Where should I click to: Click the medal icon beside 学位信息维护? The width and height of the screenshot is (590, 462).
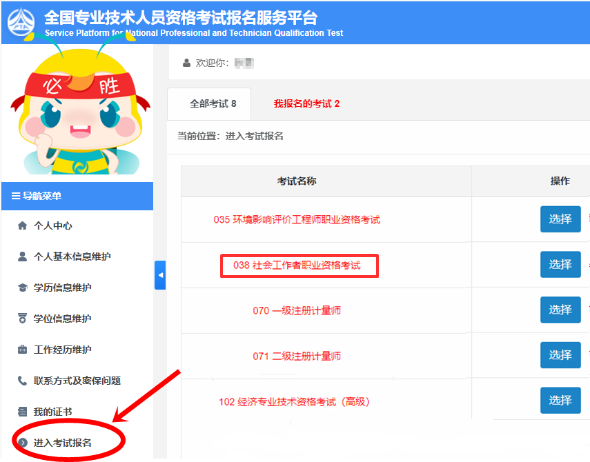(23, 318)
